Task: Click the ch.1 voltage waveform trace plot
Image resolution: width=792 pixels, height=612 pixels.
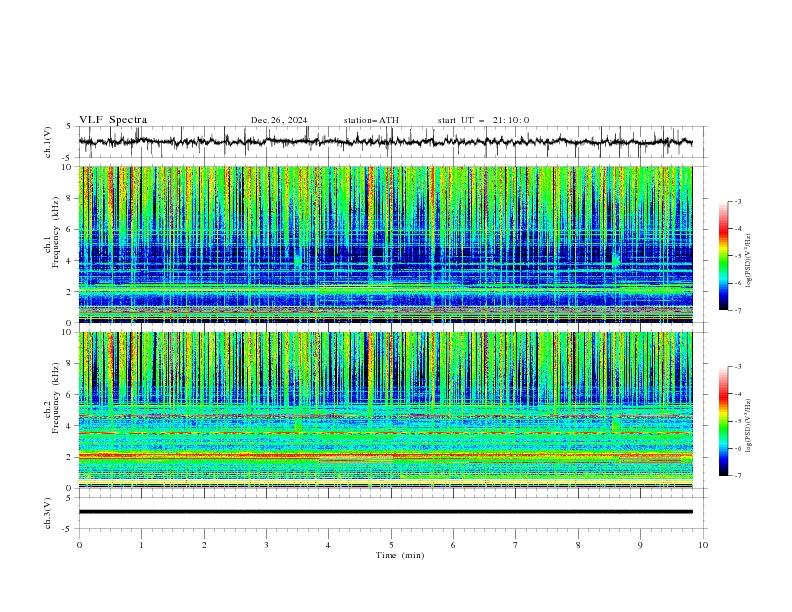Action: [385, 142]
